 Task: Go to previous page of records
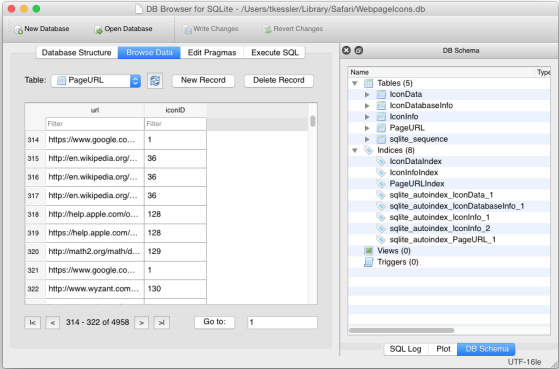53,323
